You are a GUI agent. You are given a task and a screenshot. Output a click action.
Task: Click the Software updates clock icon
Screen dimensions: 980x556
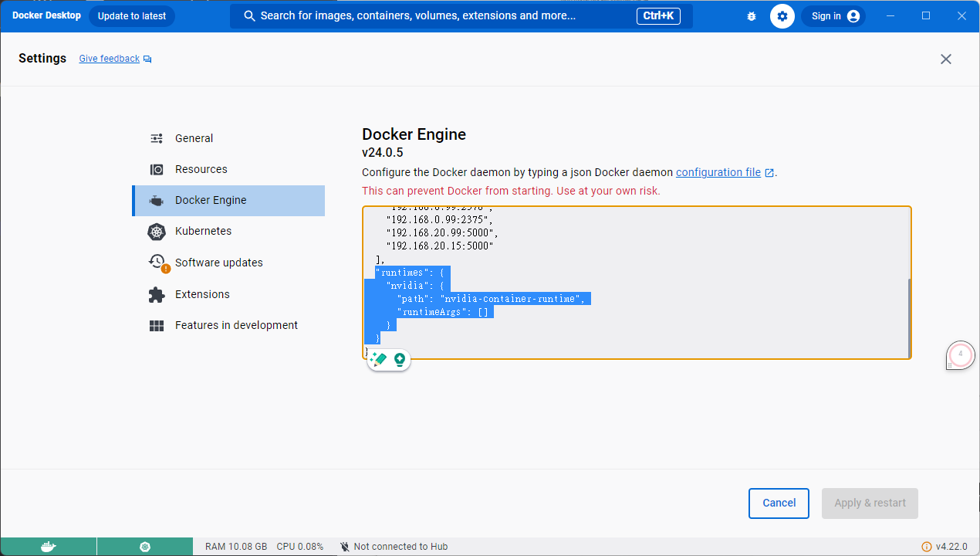point(157,263)
